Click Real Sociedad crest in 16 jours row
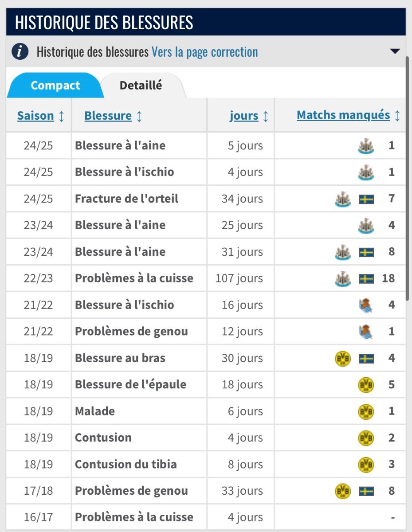 (x=366, y=305)
